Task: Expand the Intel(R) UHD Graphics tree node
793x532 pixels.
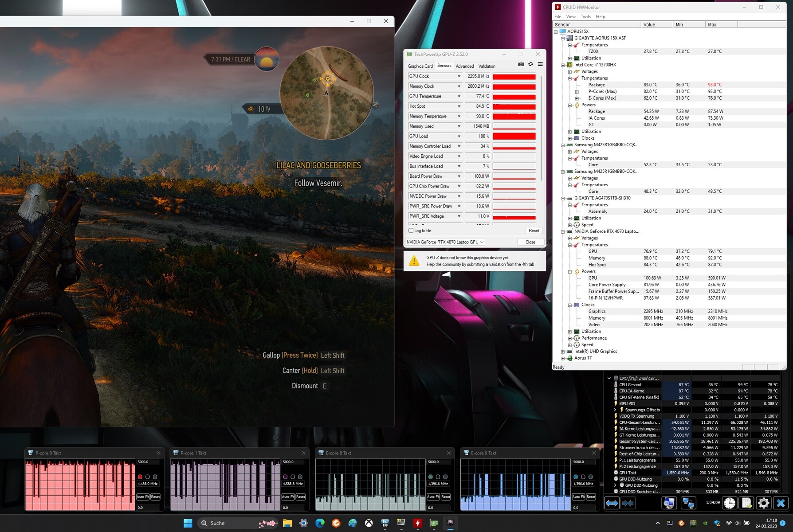Action: 563,352
